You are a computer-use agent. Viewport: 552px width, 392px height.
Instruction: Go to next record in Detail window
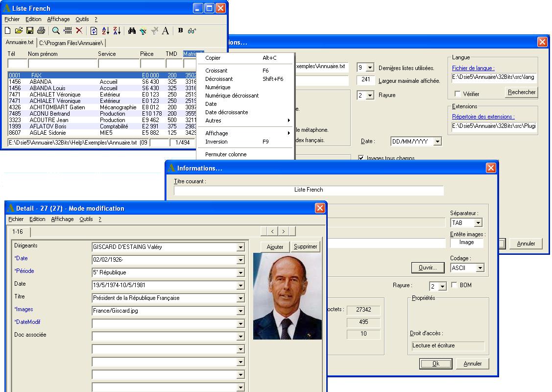click(284, 231)
